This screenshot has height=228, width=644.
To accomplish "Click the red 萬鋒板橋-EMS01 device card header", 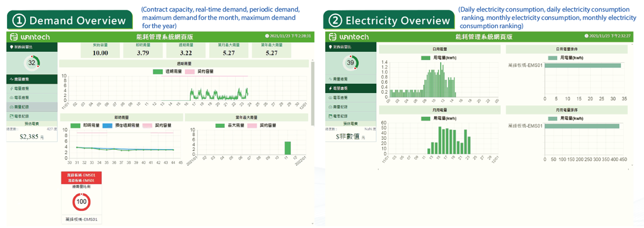I will point(81,178).
